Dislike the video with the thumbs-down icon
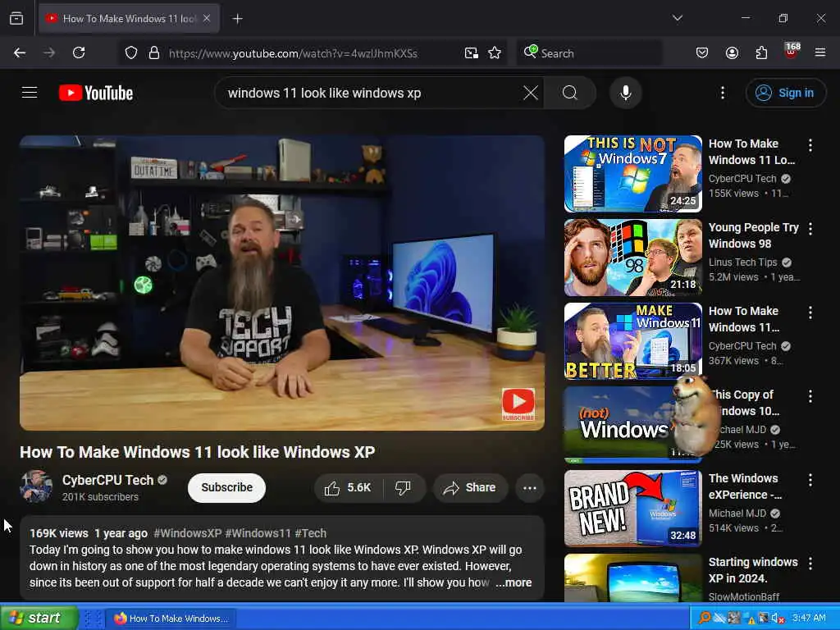 (x=404, y=487)
